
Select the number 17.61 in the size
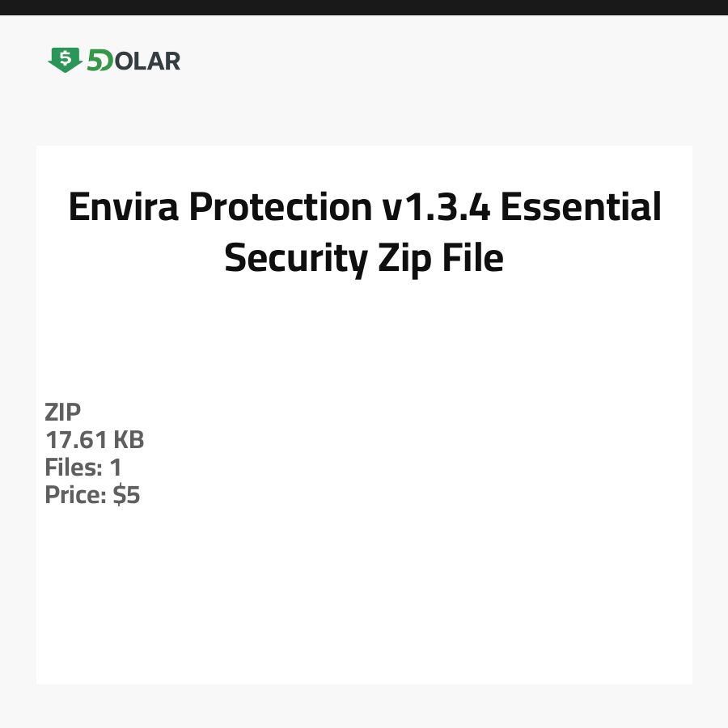pos(75,440)
